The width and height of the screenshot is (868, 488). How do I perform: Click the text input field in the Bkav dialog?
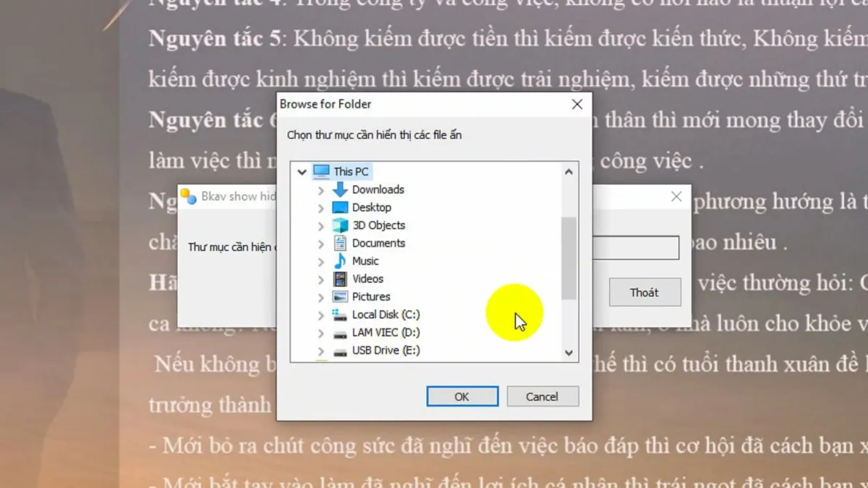(x=637, y=247)
